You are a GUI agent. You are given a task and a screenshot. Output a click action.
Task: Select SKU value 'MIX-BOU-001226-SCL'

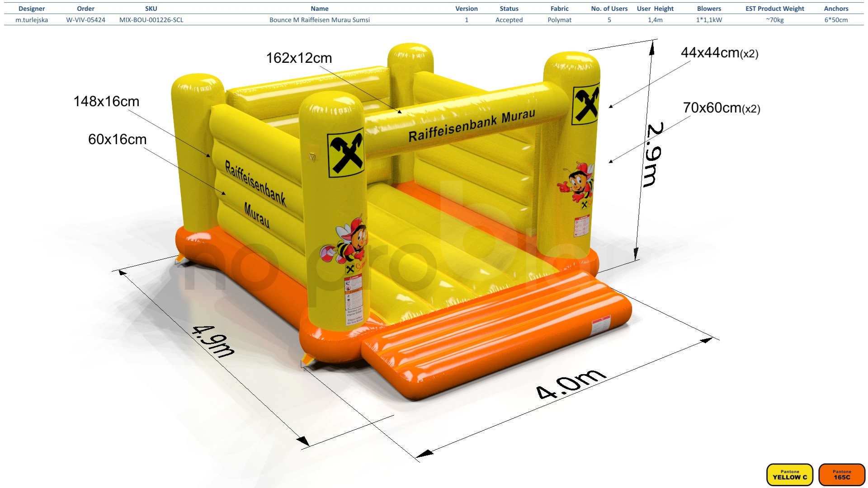pos(151,20)
